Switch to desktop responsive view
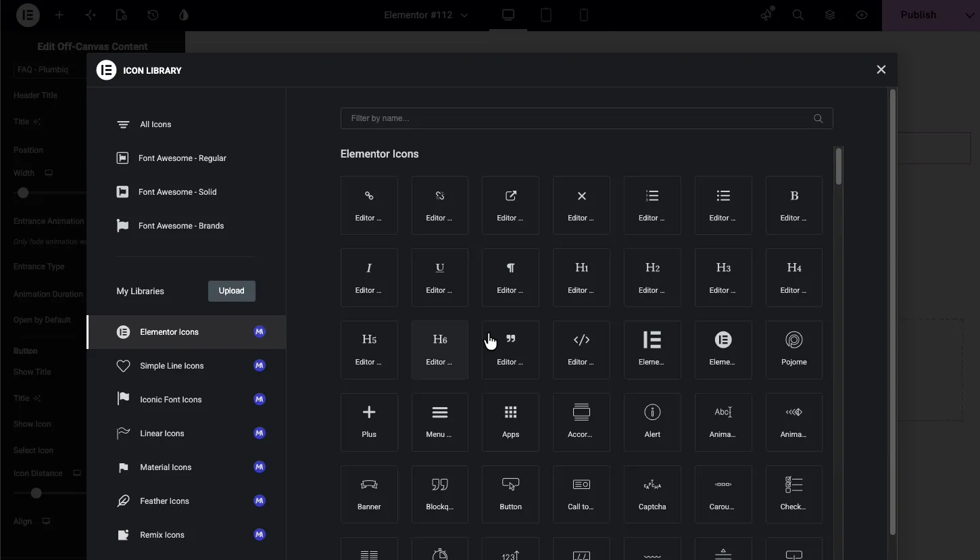Screen dimensions: 980x560 coord(508,15)
